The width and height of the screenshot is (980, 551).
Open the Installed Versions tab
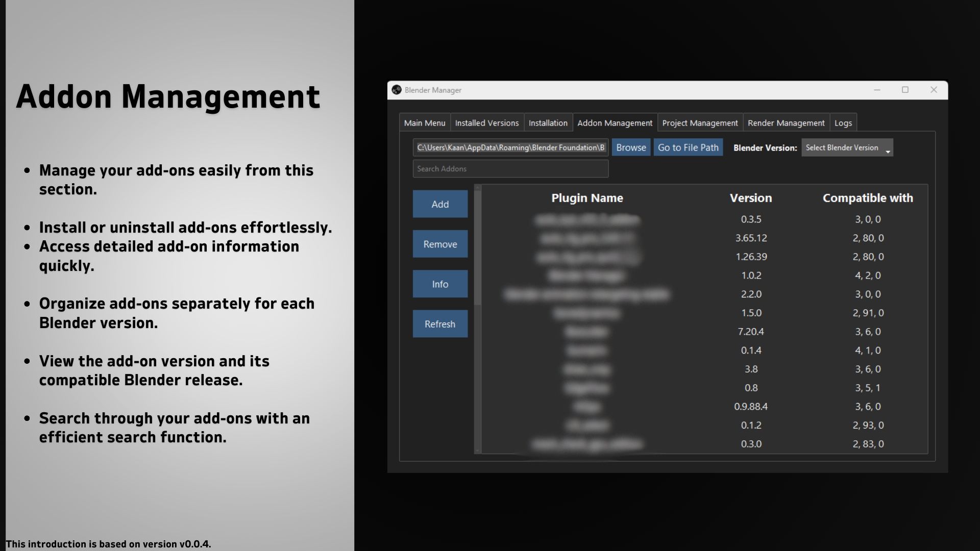click(x=486, y=123)
